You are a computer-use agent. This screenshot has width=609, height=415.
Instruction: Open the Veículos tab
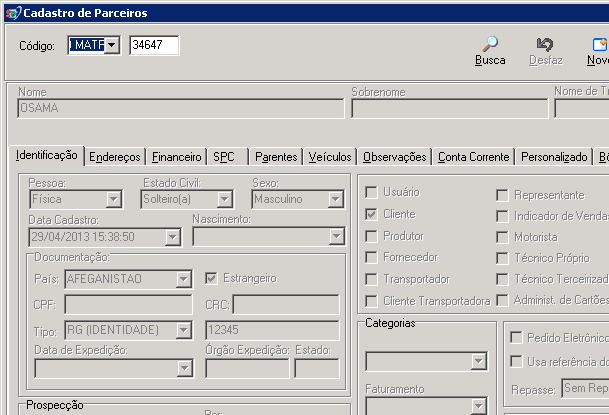coord(330,157)
